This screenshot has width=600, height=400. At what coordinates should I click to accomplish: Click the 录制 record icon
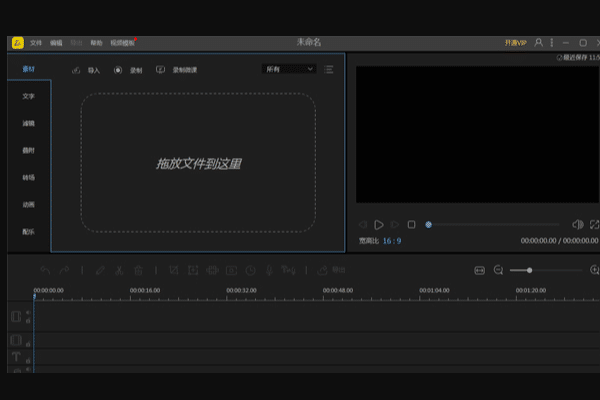click(x=118, y=71)
